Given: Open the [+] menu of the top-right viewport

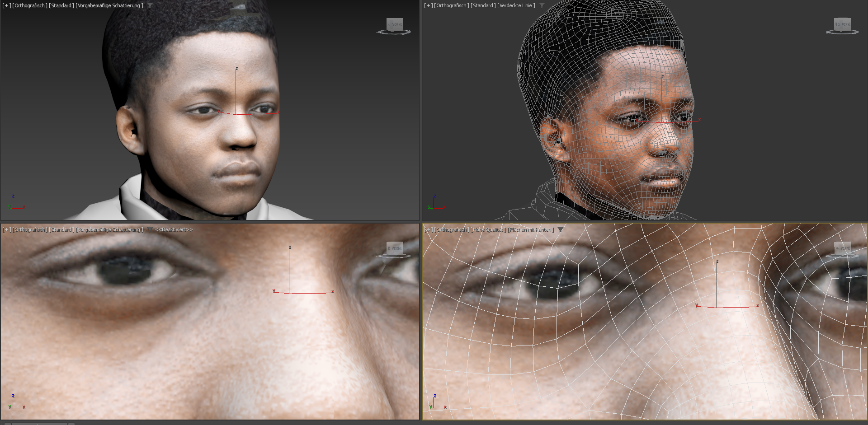Looking at the screenshot, I should pos(428,5).
